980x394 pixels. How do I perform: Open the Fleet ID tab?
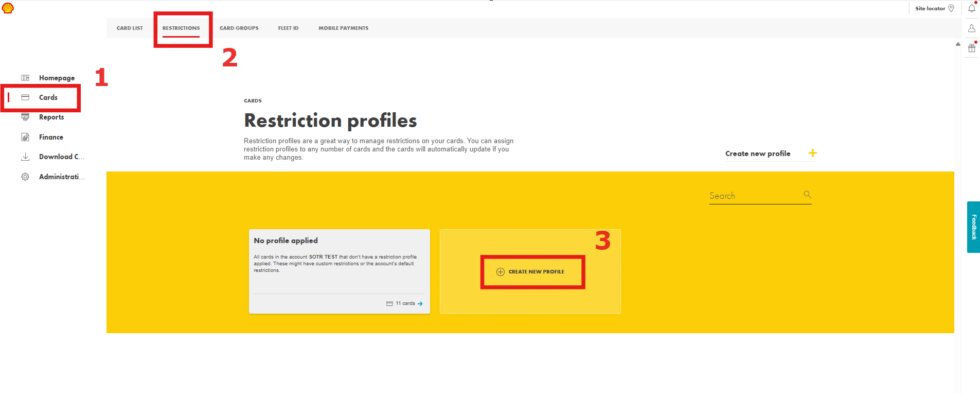click(288, 28)
